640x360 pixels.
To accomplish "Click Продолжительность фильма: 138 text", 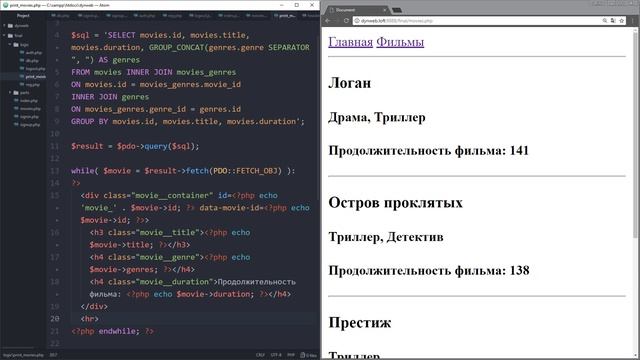I will (429, 271).
